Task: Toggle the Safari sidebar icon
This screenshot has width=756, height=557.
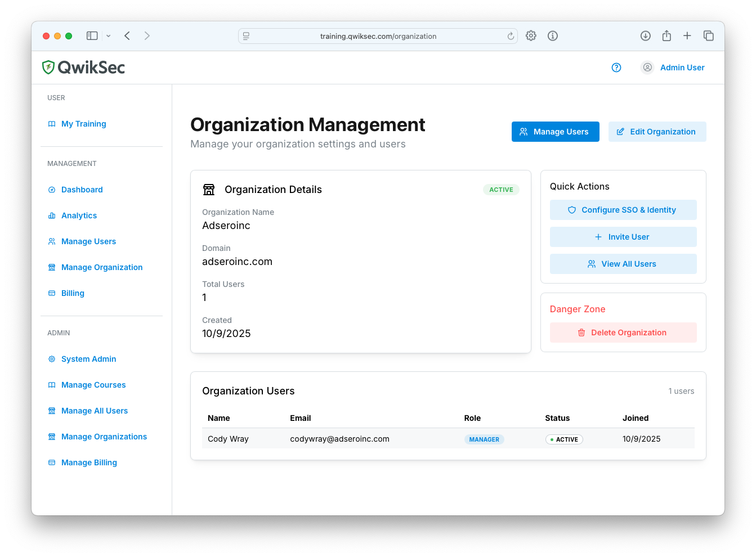Action: point(92,36)
